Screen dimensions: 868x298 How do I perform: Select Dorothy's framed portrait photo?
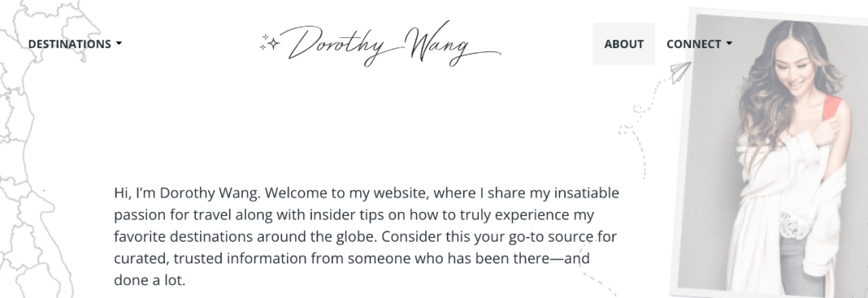coord(769,153)
